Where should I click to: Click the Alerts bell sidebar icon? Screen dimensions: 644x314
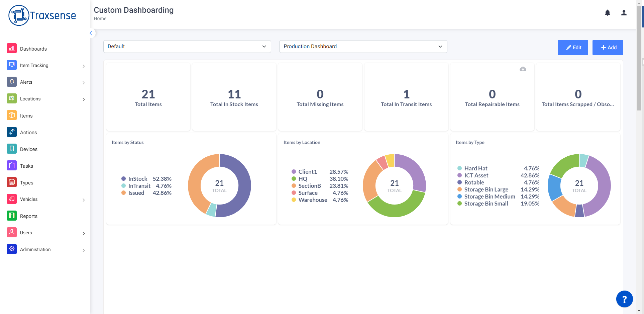click(x=12, y=82)
